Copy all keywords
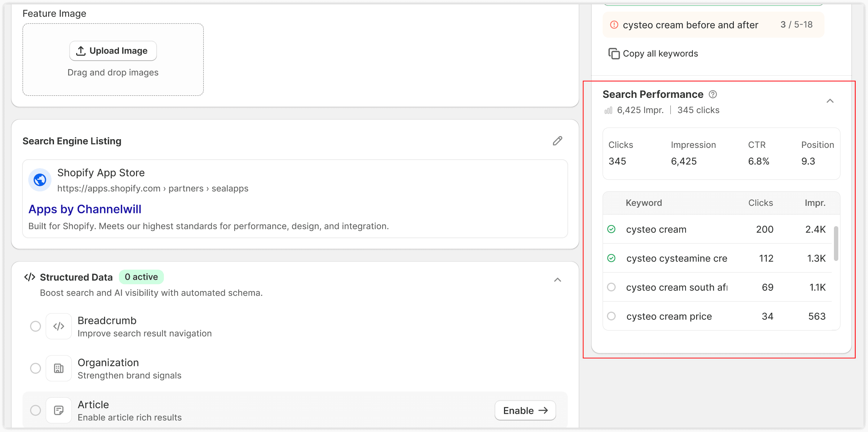The width and height of the screenshot is (868, 432). 653,54
